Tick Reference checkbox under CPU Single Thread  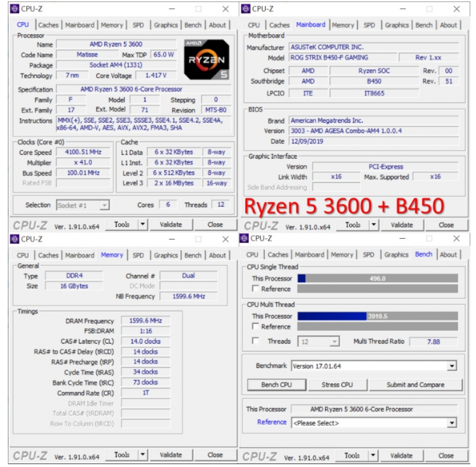pyautogui.click(x=255, y=288)
